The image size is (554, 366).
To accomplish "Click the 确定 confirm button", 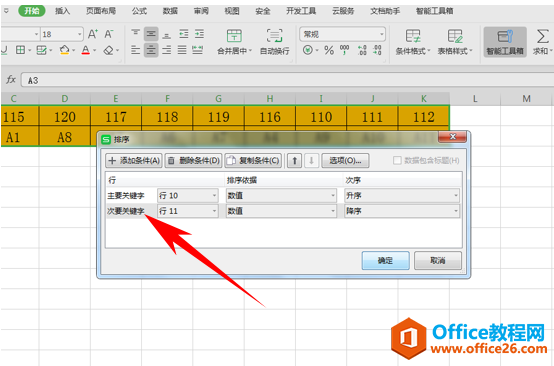I will 385,261.
